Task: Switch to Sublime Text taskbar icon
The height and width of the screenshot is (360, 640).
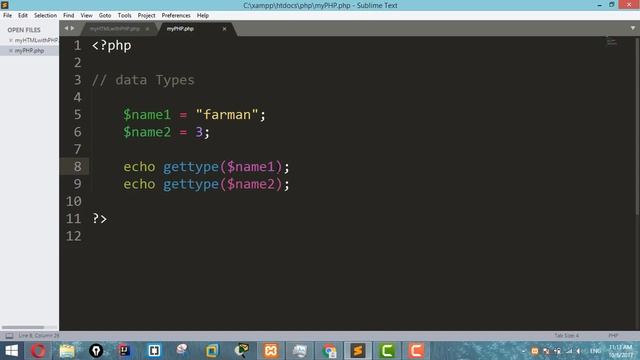Action: coord(358,351)
